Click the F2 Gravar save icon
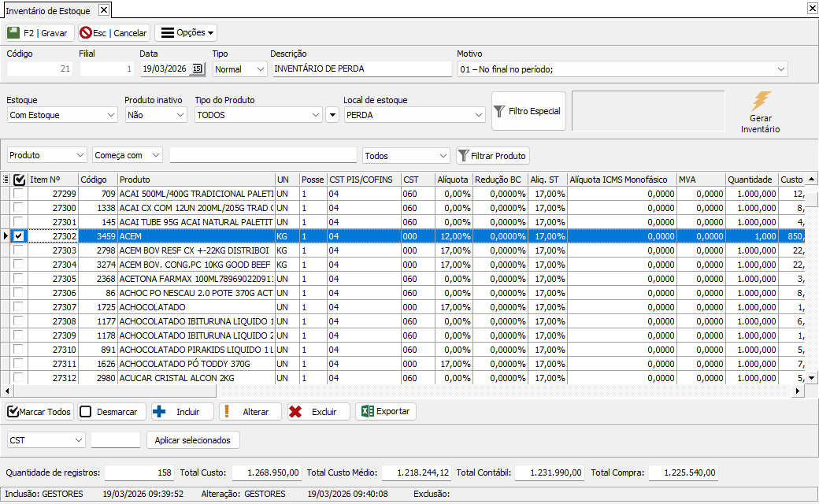The height and width of the screenshot is (504, 819). [14, 33]
